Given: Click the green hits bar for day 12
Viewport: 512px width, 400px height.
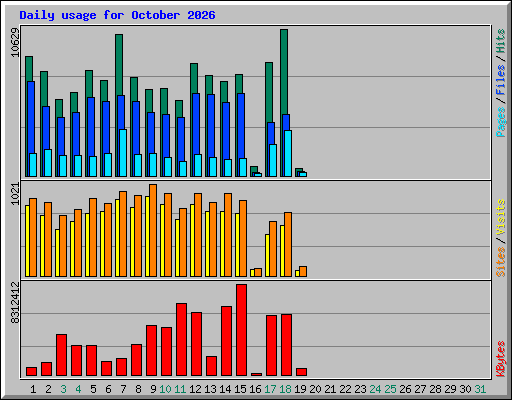Looking at the screenshot, I should pos(194,78).
